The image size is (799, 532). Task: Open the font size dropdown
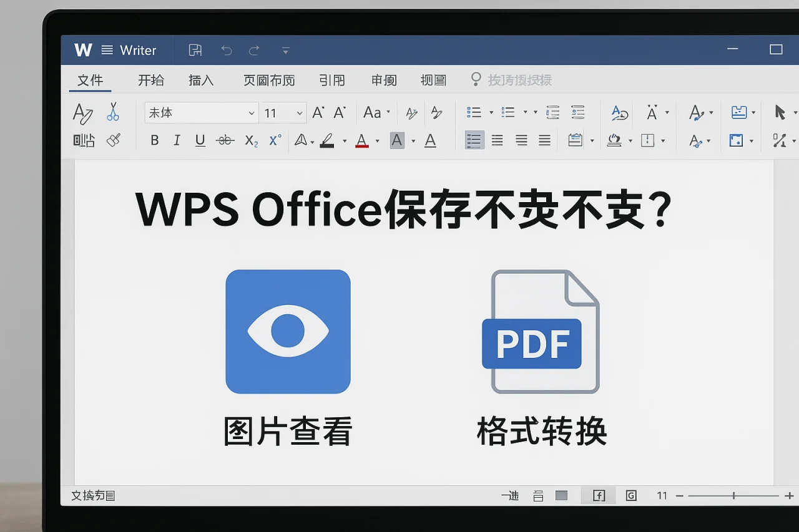298,113
